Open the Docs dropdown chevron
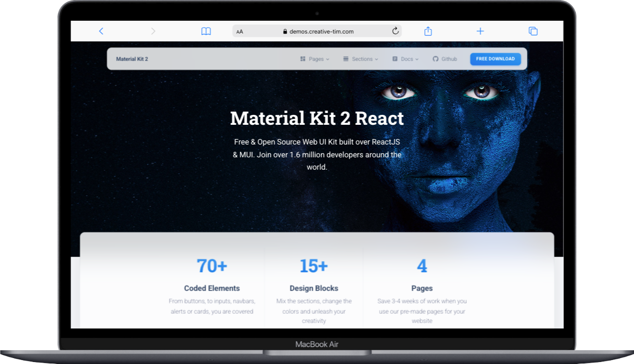Viewport: 634px width, 364px height. pyautogui.click(x=416, y=59)
